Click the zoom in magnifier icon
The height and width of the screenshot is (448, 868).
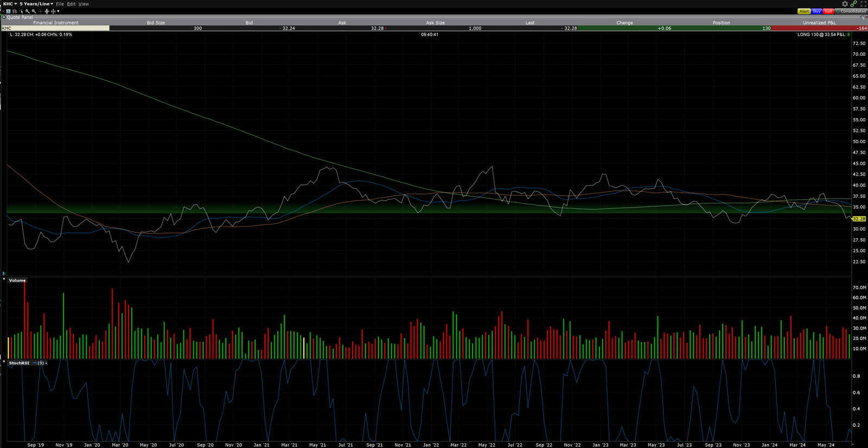28,11
